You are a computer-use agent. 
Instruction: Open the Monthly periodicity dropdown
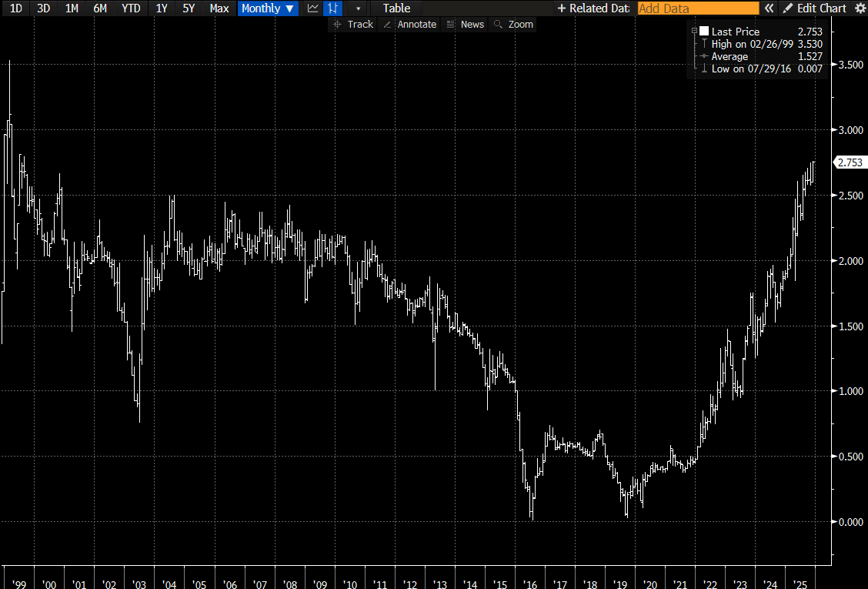[x=268, y=8]
